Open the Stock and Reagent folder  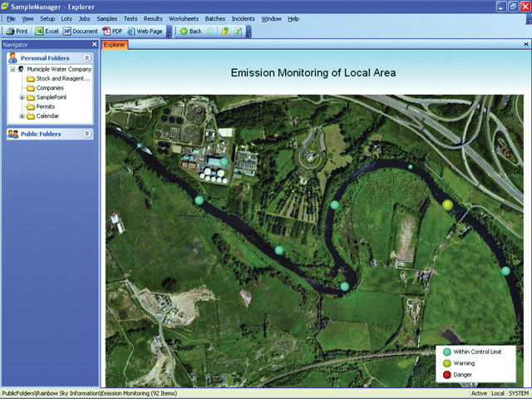(x=62, y=78)
